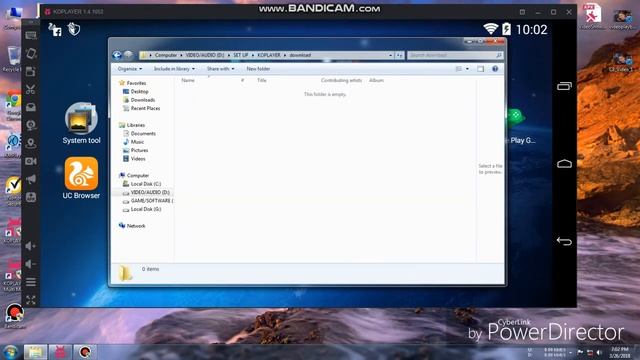Select Desktop under Favorites
640x360 pixels.
click(136, 91)
